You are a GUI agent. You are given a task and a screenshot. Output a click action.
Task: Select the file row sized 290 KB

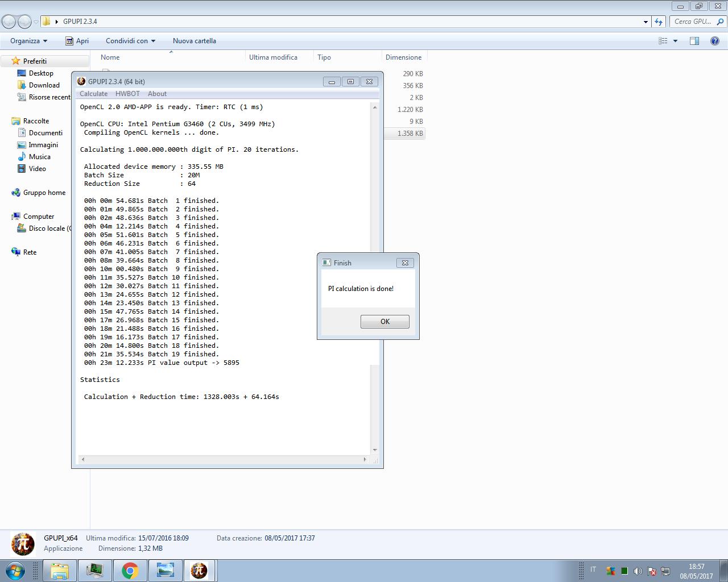coord(404,74)
